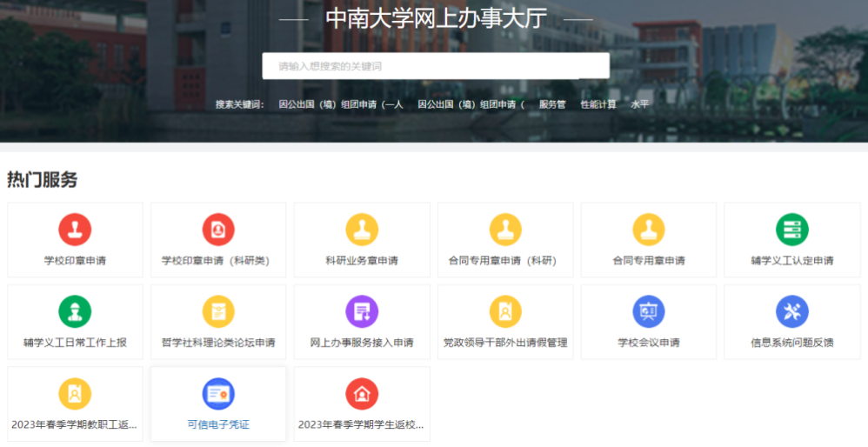The height and width of the screenshot is (447, 868).
Task: Click the blue certificate icon for 可信电子凭证
Action: click(x=218, y=394)
